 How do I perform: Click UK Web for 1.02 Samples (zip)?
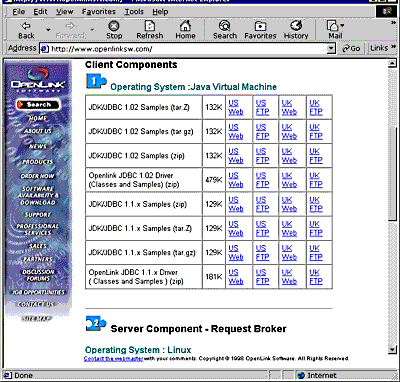coord(289,156)
